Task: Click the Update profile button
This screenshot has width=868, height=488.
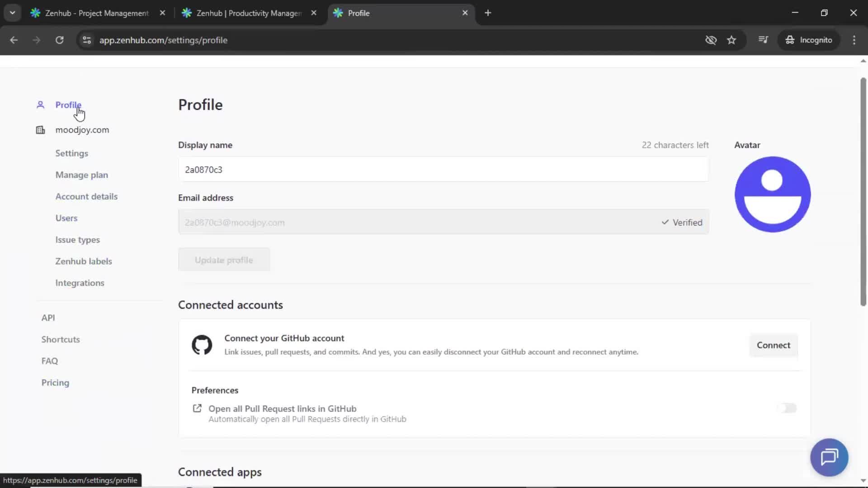Action: pyautogui.click(x=224, y=260)
